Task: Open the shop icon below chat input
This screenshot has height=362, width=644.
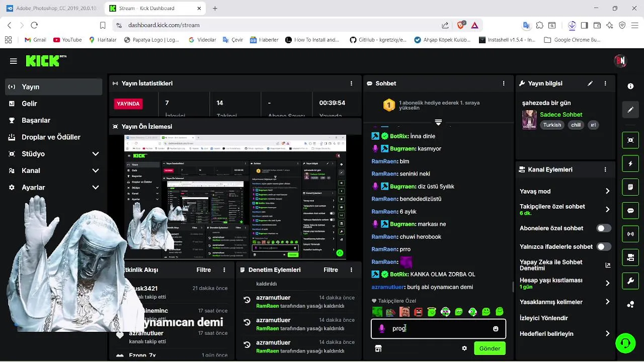Action: [x=378, y=348]
